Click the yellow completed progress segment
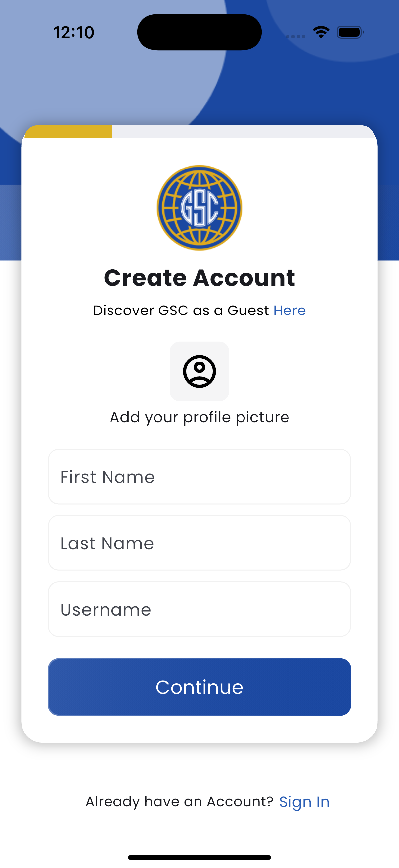Image resolution: width=399 pixels, height=868 pixels. [68, 132]
